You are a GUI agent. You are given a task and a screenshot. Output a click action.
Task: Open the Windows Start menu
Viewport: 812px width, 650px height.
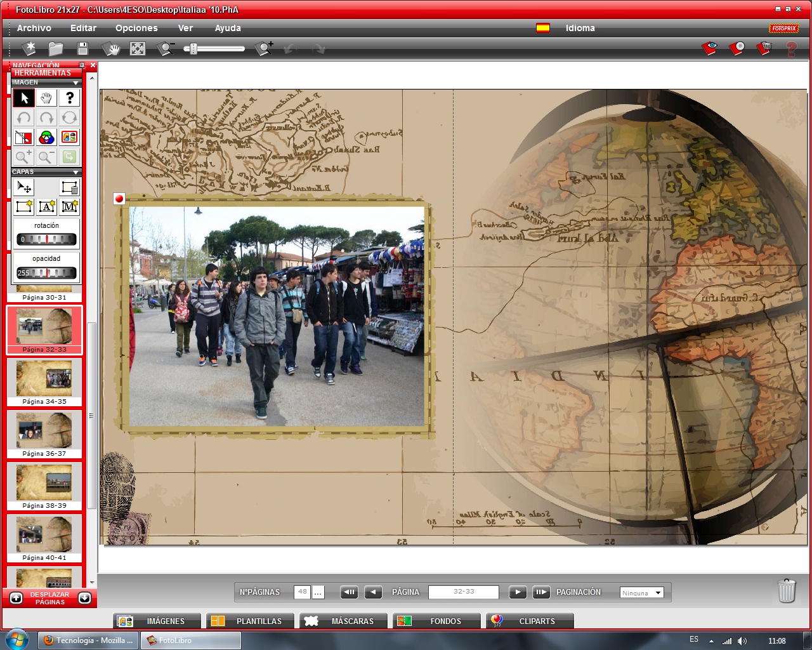click(17, 639)
